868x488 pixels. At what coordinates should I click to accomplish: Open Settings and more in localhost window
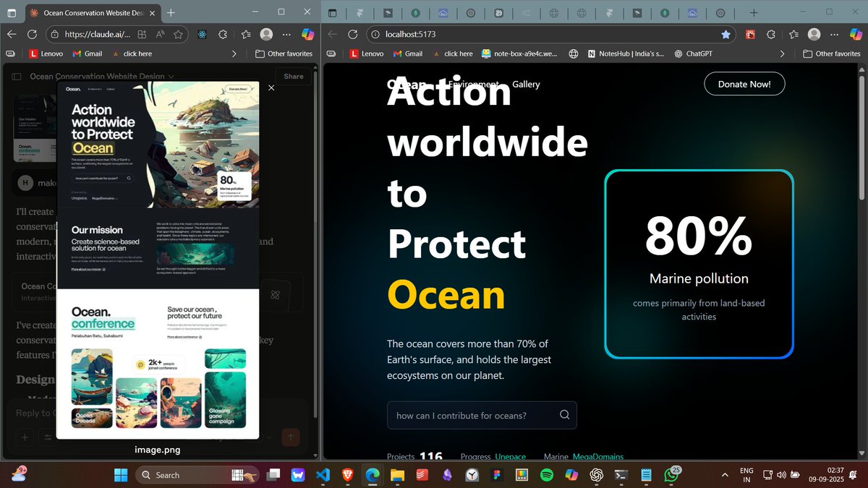[x=835, y=34]
